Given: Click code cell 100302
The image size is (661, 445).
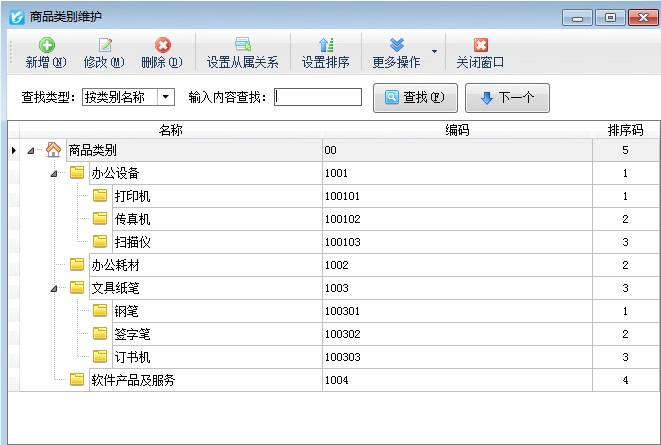Looking at the screenshot, I should (x=457, y=334).
